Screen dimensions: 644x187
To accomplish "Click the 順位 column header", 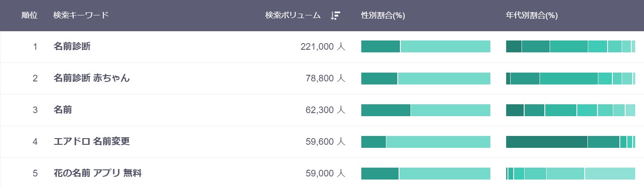I will point(29,15).
